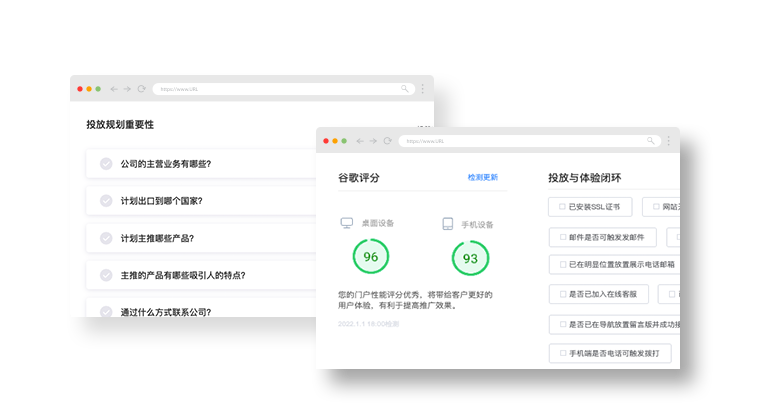Screen dimensions: 779x420
Task: Click back arrow in the back browser window
Action: click(x=114, y=89)
